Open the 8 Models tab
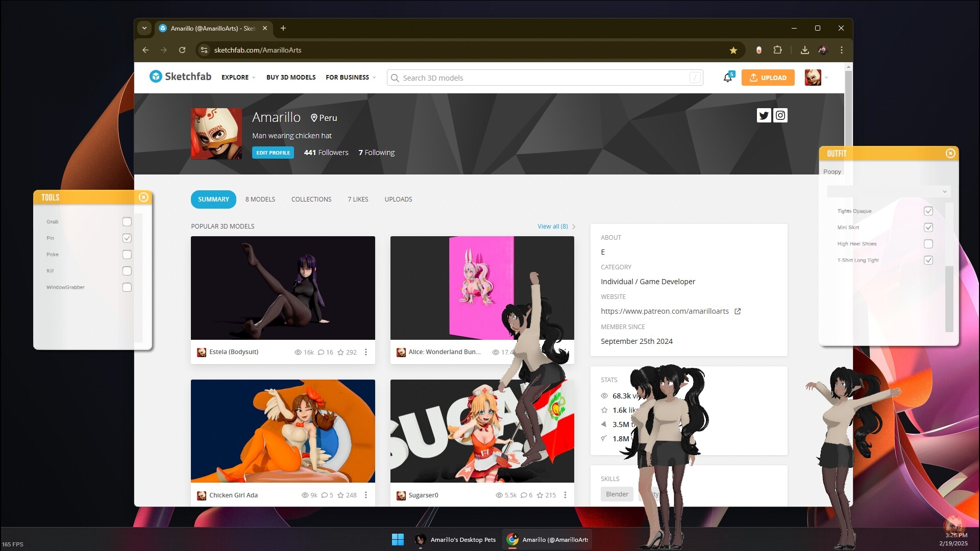 pyautogui.click(x=260, y=199)
